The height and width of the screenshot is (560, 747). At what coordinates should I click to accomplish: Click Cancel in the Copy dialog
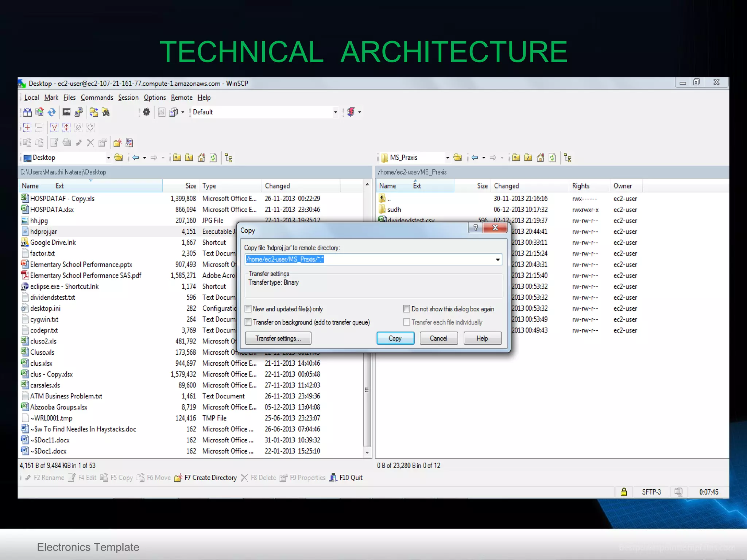[439, 338]
